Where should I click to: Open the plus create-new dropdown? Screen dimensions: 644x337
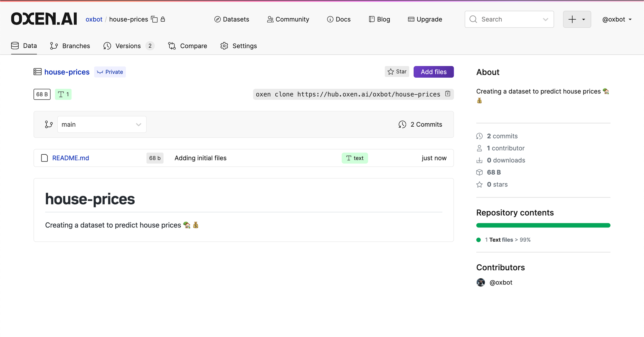(577, 19)
